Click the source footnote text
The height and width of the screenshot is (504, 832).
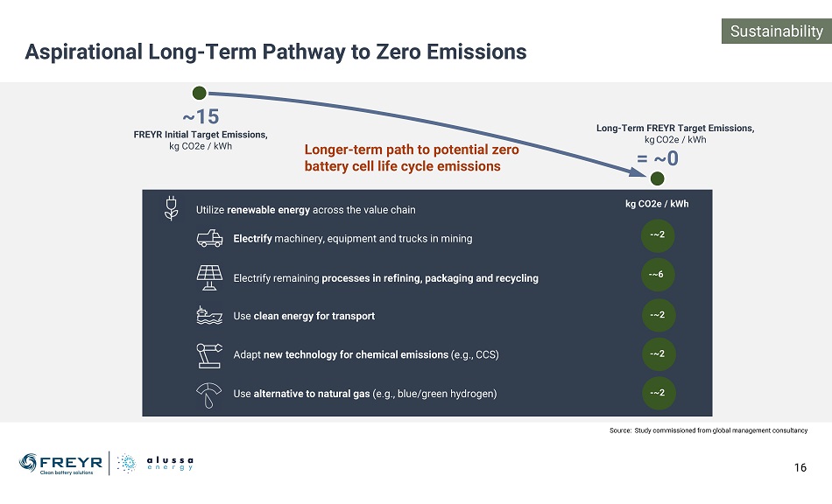click(709, 430)
